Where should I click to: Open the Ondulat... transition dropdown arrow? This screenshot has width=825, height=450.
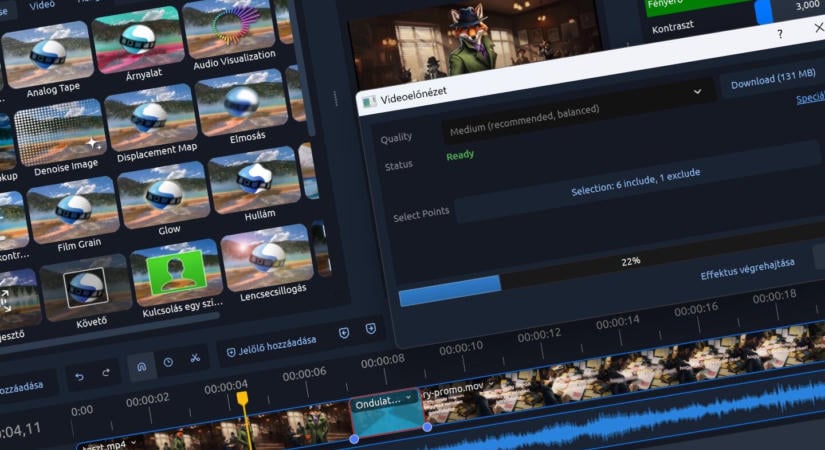[409, 398]
